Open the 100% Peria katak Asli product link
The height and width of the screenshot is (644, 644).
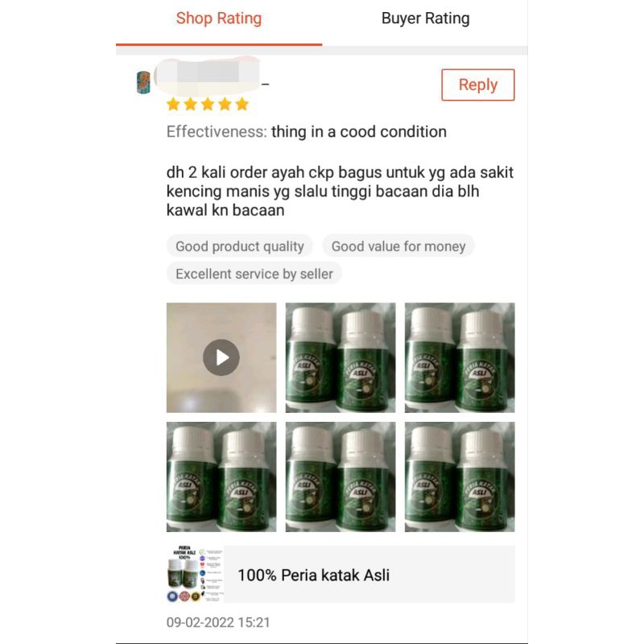[341, 574]
